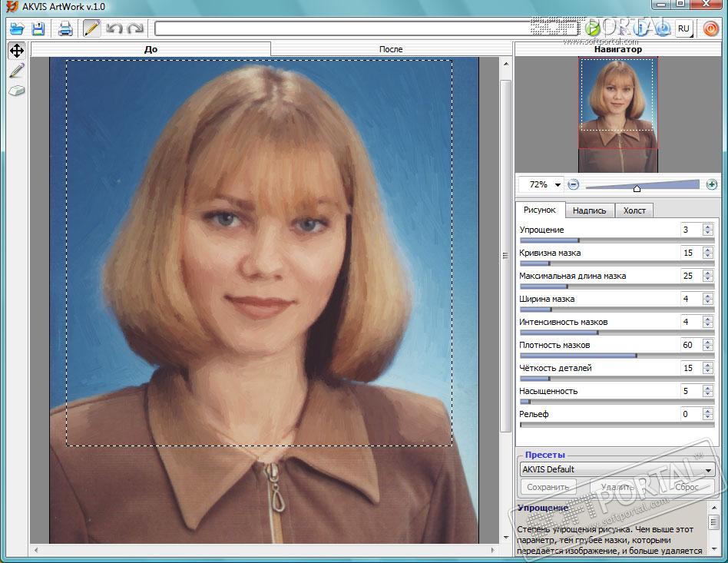The image size is (728, 563).
Task: Increase Чёткость деталей using its up arrow
Action: [708, 365]
